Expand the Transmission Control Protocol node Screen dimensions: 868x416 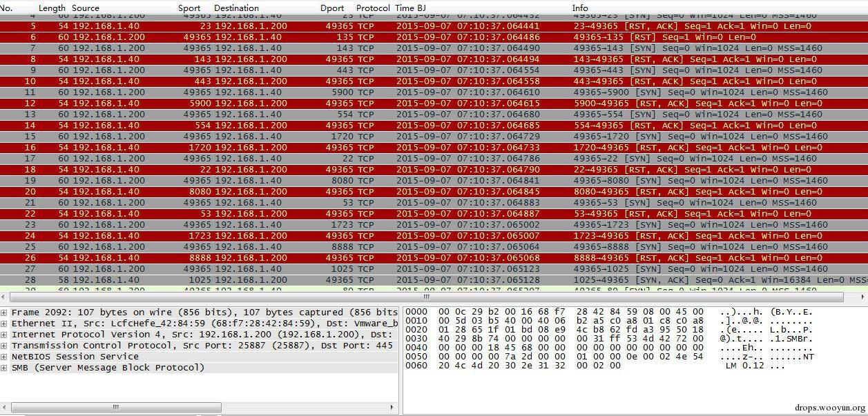click(4, 346)
